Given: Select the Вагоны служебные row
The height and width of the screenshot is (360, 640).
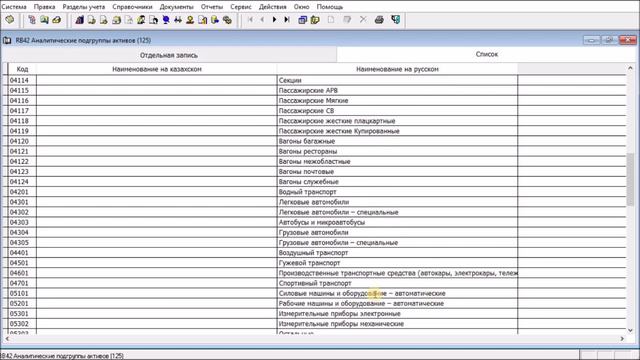Looking at the screenshot, I should [x=314, y=182].
